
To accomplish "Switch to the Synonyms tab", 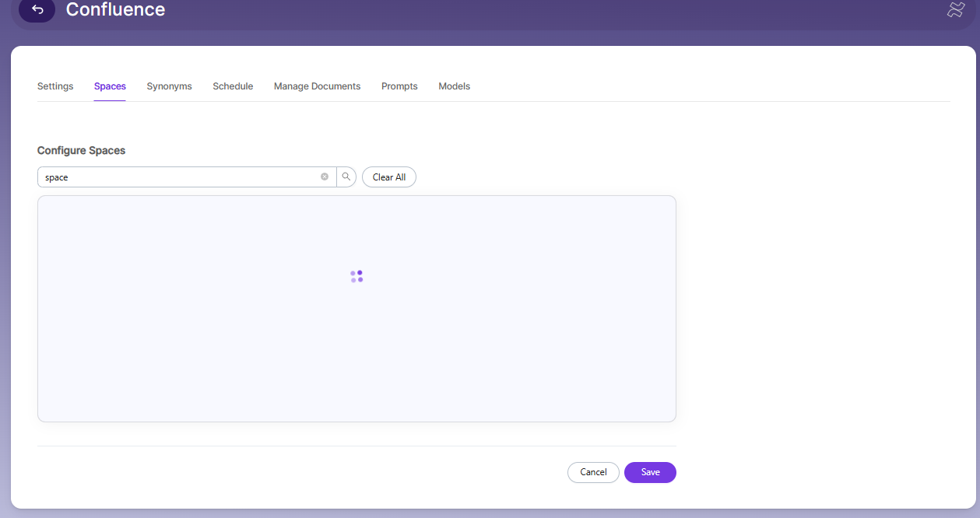I will pyautogui.click(x=169, y=86).
